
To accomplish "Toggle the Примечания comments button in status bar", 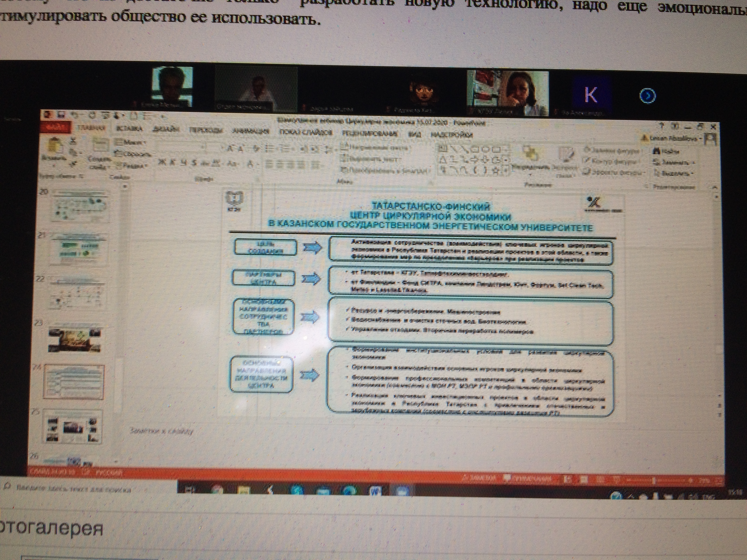I will point(528,479).
